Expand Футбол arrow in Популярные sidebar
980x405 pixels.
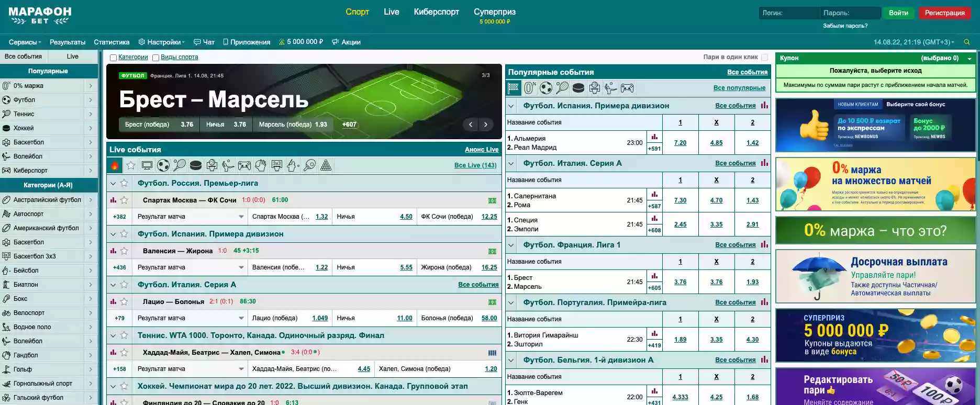(91, 100)
